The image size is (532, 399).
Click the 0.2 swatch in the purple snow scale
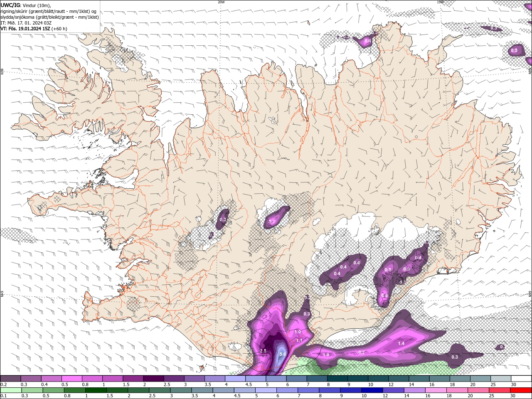point(10,379)
